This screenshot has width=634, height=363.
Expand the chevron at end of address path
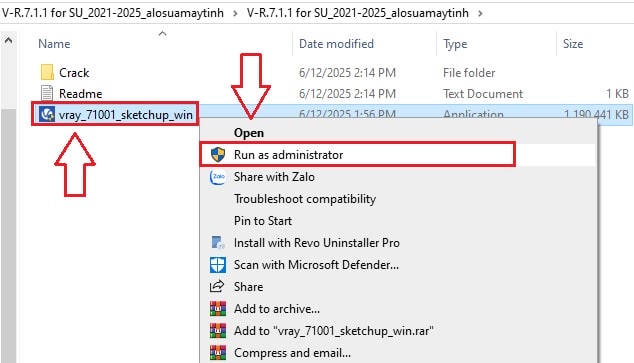point(480,13)
